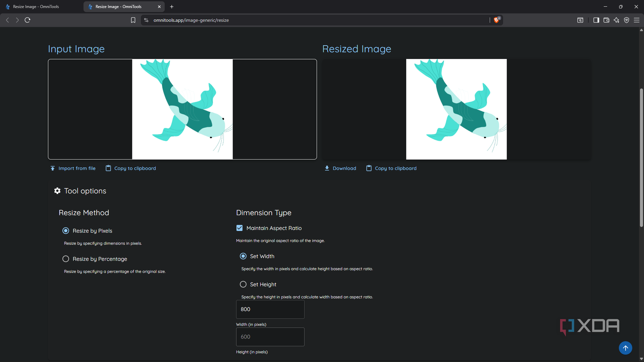Screen dimensions: 644x362
Task: Open a new browser tab
Action: point(172,7)
